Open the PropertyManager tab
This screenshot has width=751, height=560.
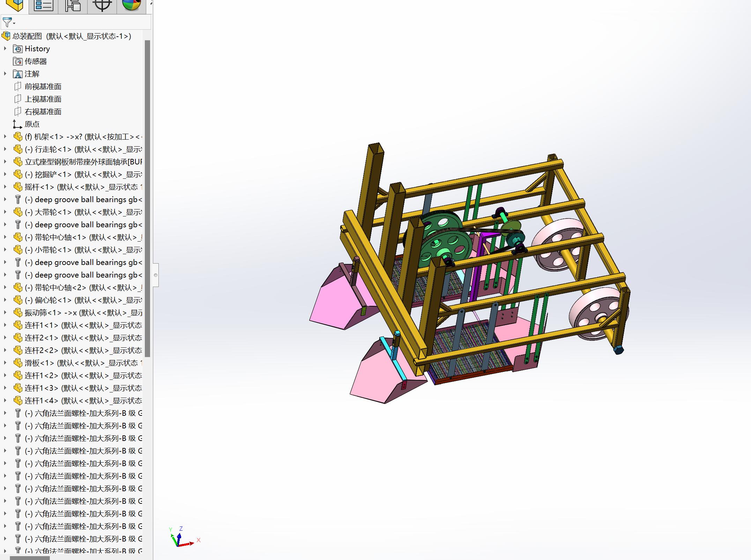[43, 6]
